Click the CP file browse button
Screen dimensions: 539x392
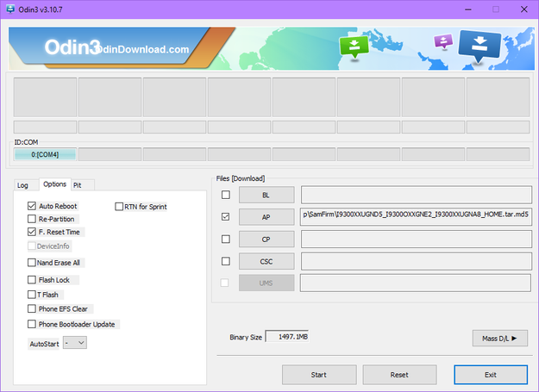pos(266,240)
